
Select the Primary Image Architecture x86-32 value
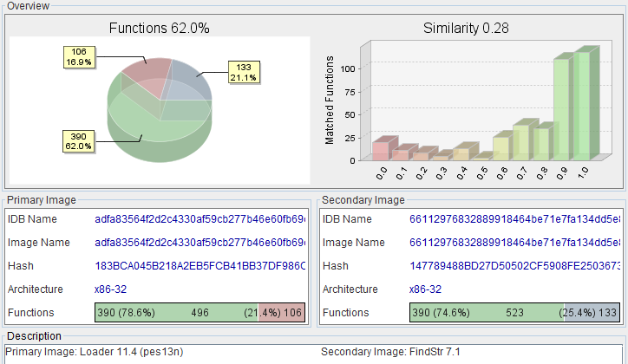click(110, 289)
